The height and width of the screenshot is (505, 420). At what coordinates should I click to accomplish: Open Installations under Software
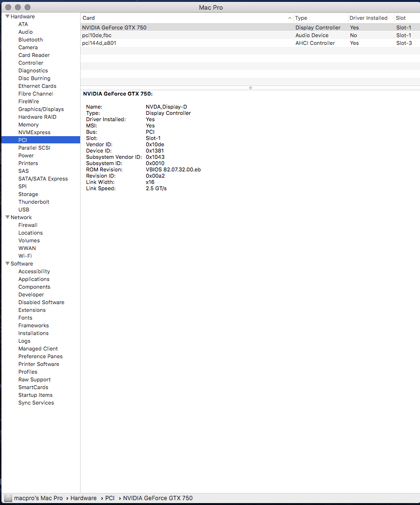[33, 333]
